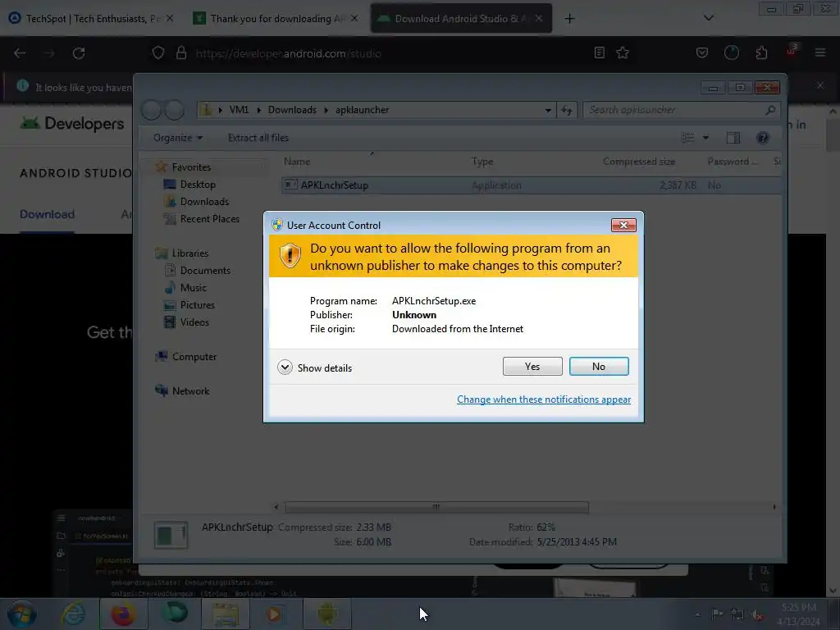Viewport: 840px width, 630px height.
Task: Toggle Explorer preview pane icon
Action: [x=733, y=138]
